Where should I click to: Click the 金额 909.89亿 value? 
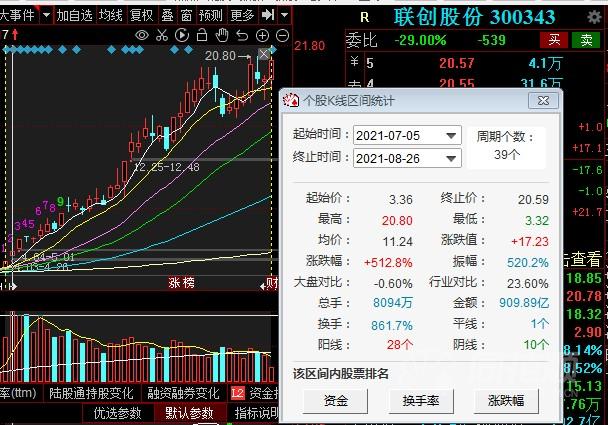pos(524,302)
